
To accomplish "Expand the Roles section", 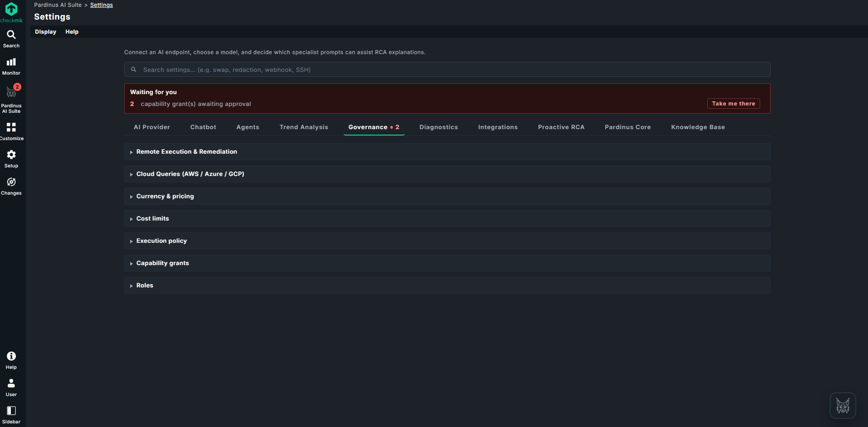I will (x=447, y=286).
